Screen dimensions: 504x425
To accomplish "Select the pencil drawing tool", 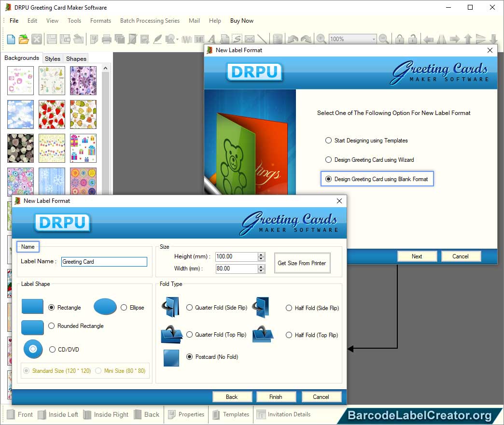I will click(x=157, y=39).
